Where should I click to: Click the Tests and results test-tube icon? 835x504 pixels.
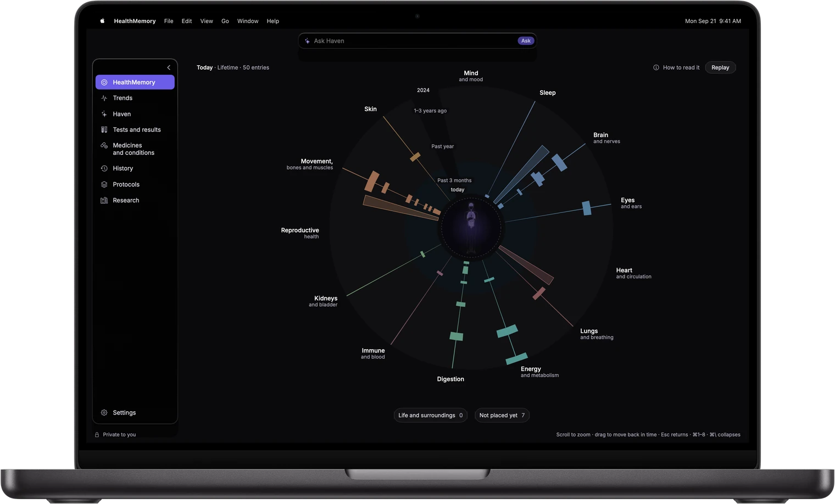click(x=104, y=130)
